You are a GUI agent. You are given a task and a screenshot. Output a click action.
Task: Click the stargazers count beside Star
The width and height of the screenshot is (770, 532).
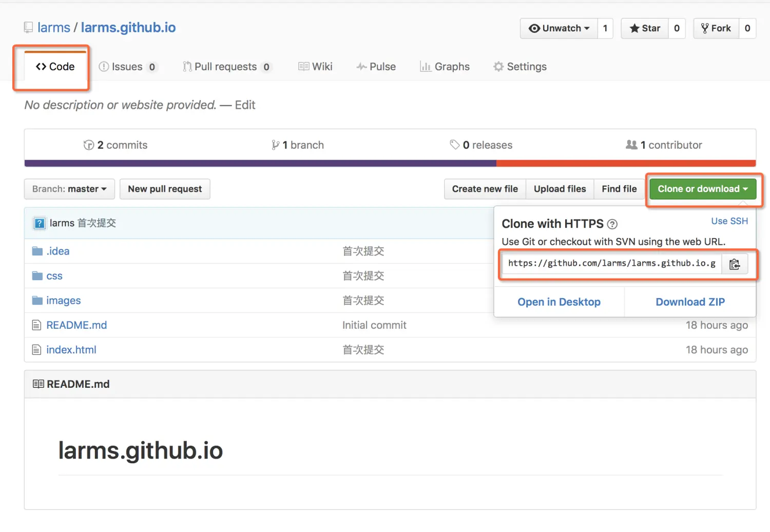pyautogui.click(x=677, y=28)
